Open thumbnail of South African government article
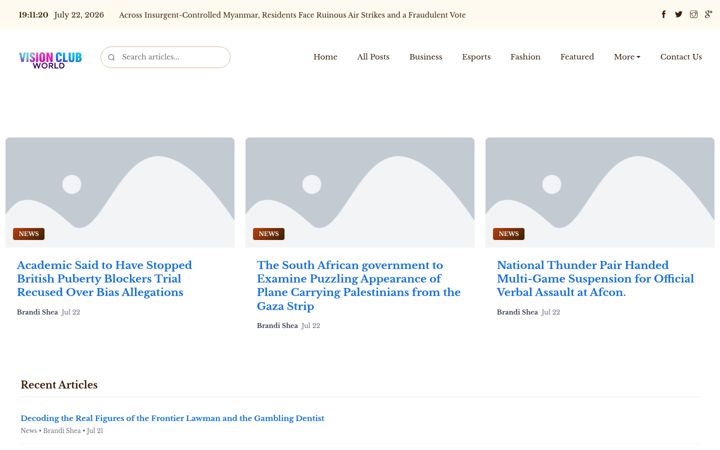 tap(360, 192)
